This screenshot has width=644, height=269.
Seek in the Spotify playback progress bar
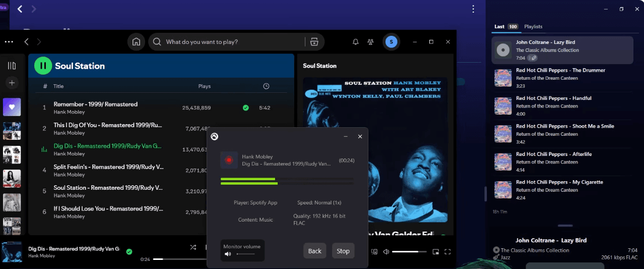179,259
